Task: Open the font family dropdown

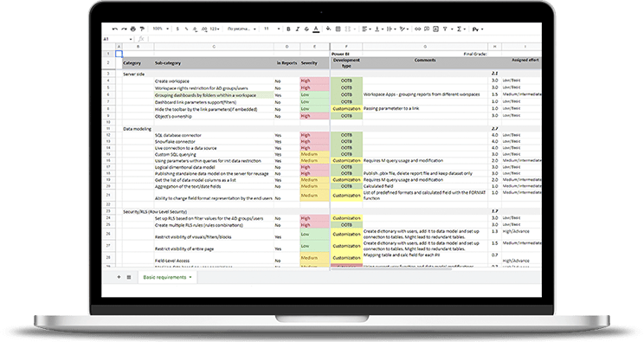Action: coord(241,29)
